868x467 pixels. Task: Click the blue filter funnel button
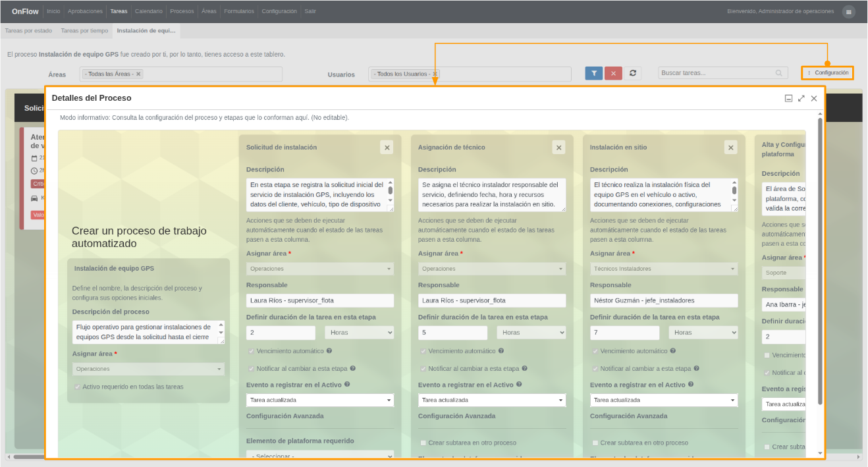click(594, 73)
